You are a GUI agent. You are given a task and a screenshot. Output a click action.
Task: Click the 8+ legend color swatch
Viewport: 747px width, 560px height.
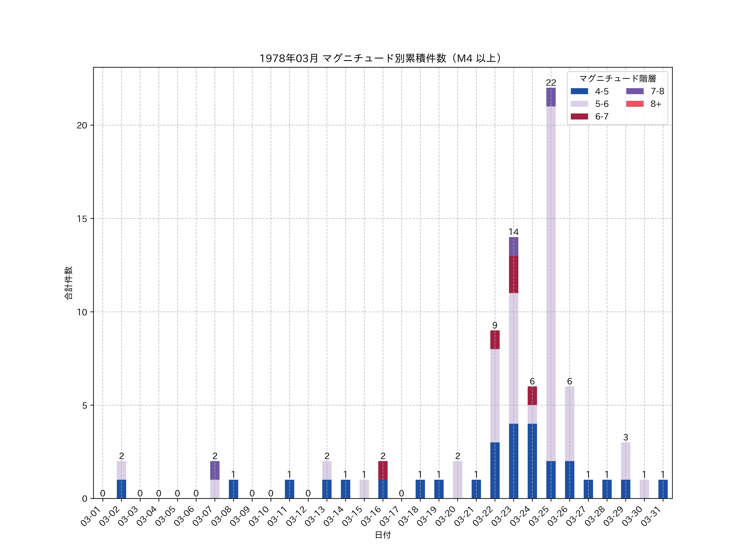(635, 104)
